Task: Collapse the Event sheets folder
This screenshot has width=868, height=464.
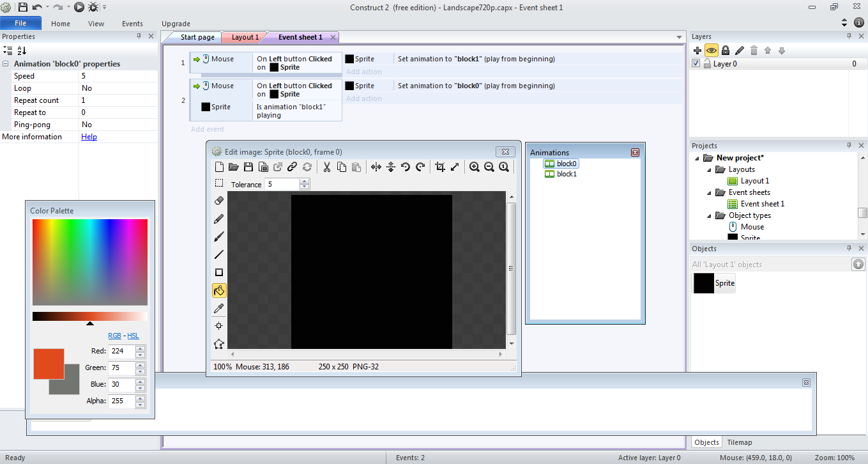Action: tap(709, 192)
